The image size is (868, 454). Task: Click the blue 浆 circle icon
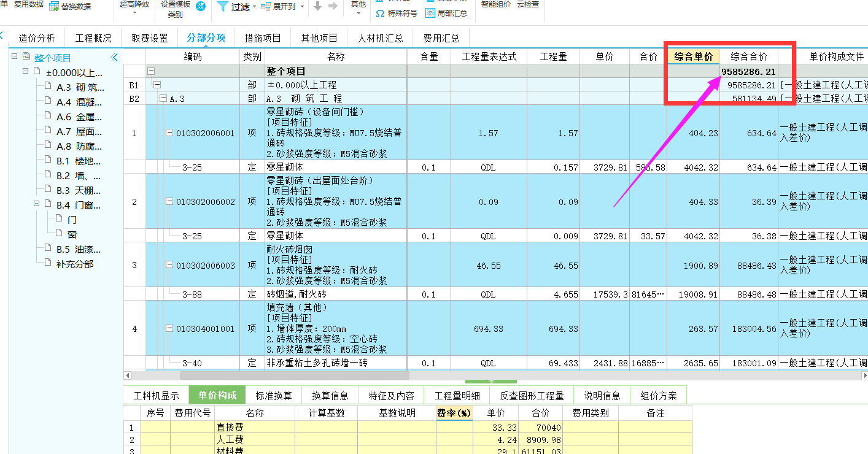[201, 6]
